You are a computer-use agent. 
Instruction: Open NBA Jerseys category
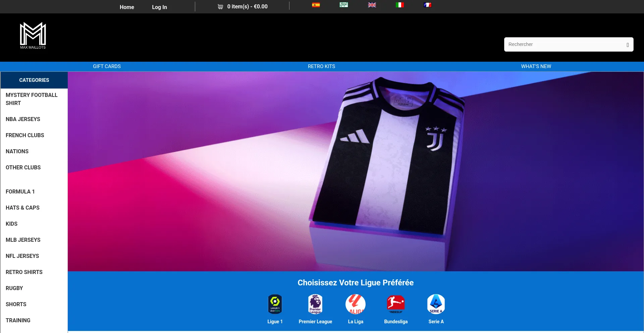pos(23,119)
